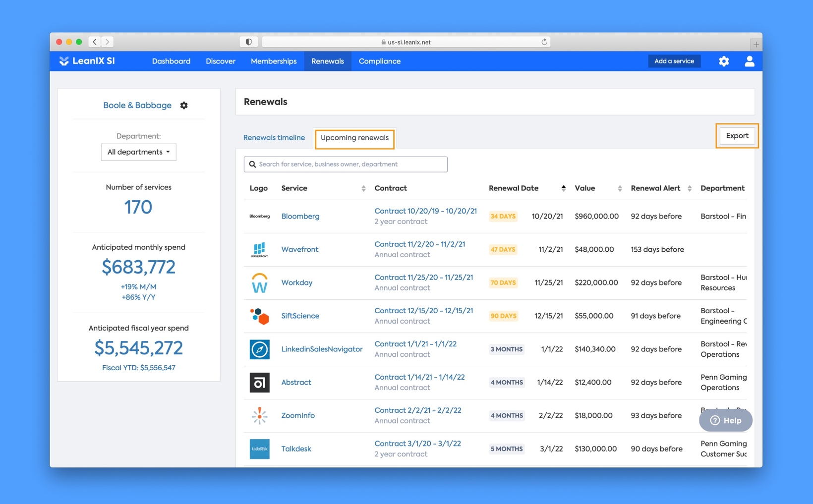Click the Export button
This screenshot has height=504, width=813.
click(737, 136)
